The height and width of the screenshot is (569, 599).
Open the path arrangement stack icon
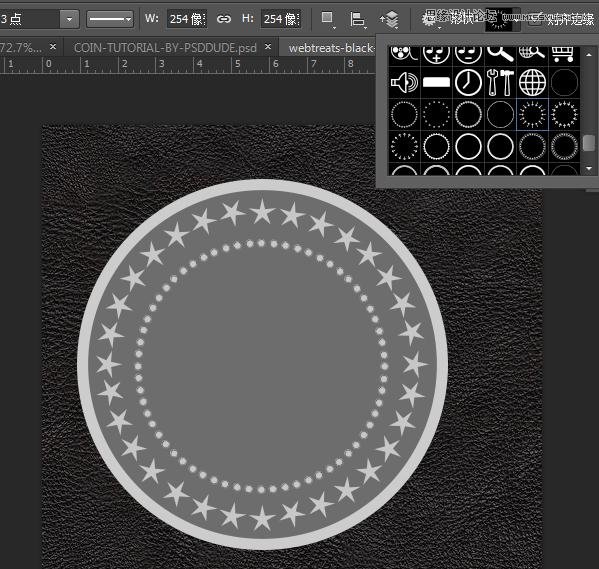(x=390, y=19)
